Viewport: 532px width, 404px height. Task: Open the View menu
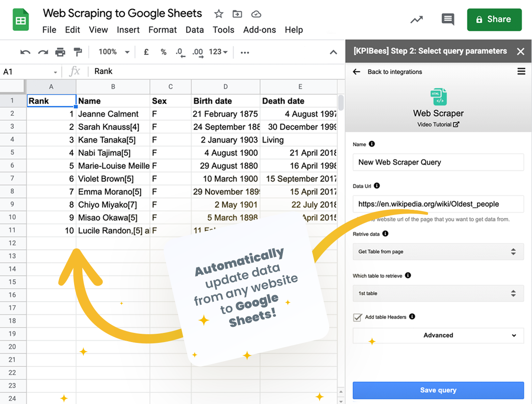tap(98, 30)
